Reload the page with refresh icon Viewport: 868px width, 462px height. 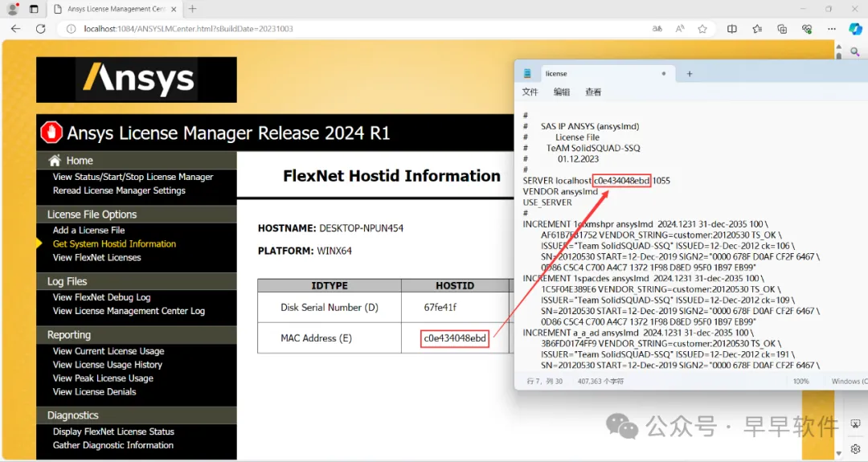click(40, 29)
